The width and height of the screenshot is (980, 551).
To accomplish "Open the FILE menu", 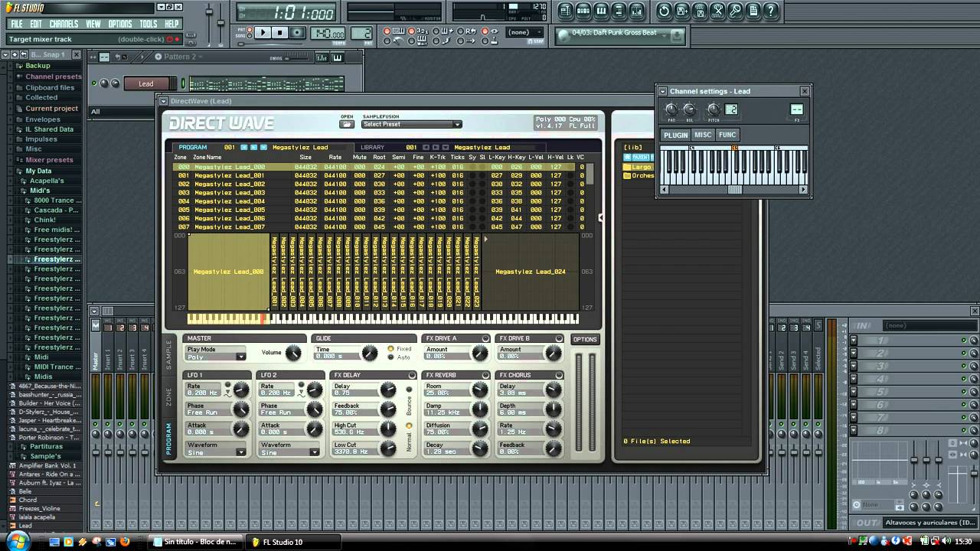I will coord(17,24).
